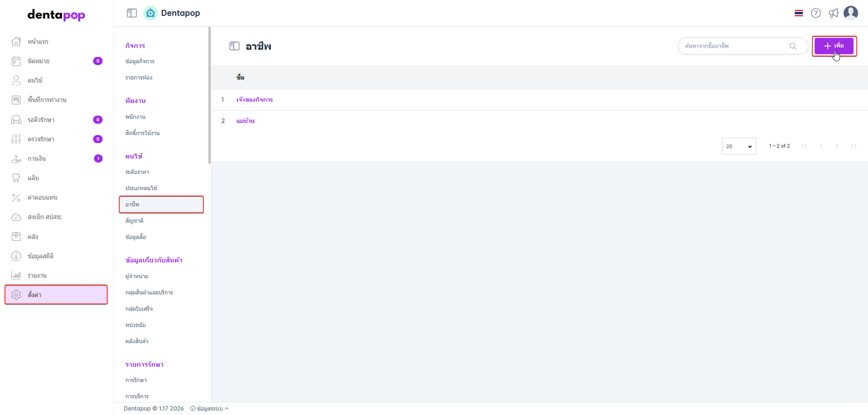This screenshot has width=868, height=415.
Task: Open the rows-per-page dropdown showing 20
Action: [739, 146]
